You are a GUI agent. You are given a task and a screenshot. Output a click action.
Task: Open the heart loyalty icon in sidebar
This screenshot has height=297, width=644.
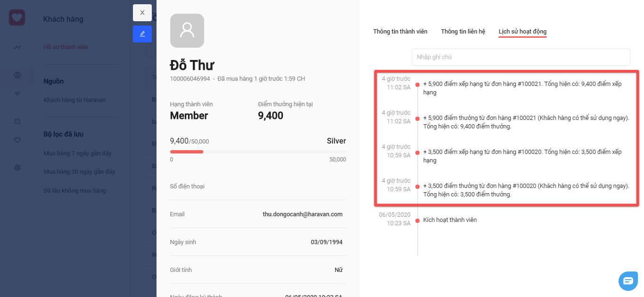[17, 140]
